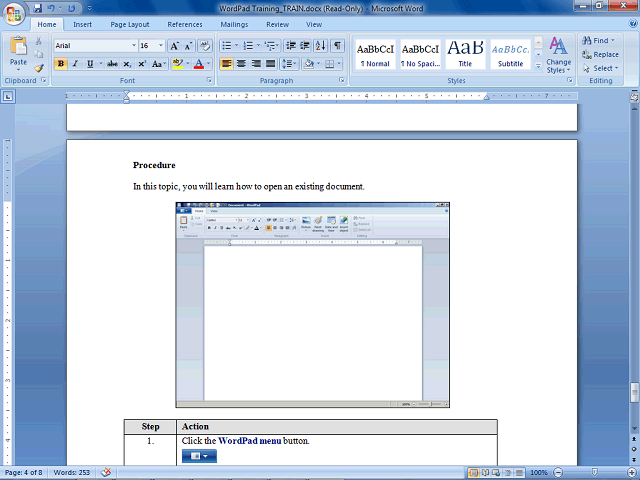
Task: Open Word help question mark
Action: pos(633,24)
